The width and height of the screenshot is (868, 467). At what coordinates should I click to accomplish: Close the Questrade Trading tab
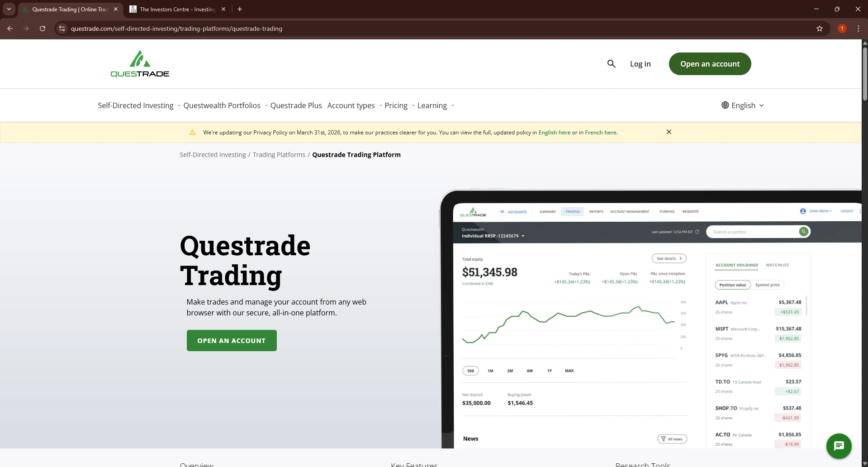click(x=116, y=9)
